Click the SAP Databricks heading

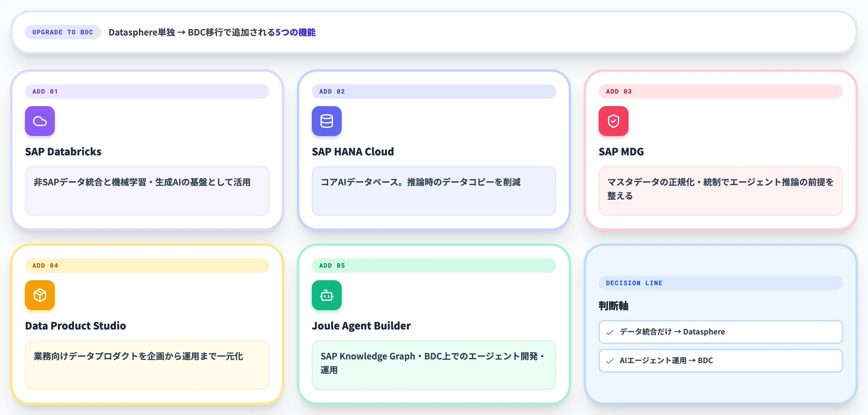click(x=63, y=152)
